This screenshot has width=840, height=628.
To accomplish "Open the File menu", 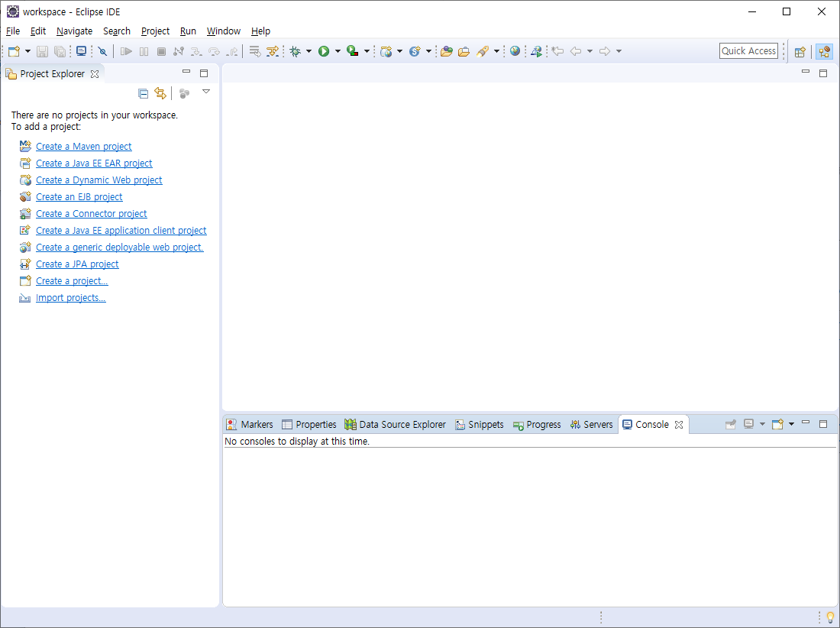I will point(13,31).
